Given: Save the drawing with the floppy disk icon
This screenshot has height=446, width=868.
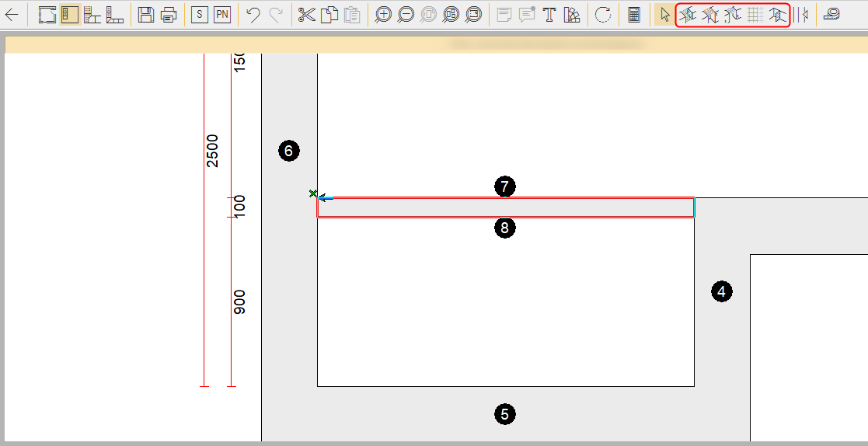Looking at the screenshot, I should coord(145,15).
